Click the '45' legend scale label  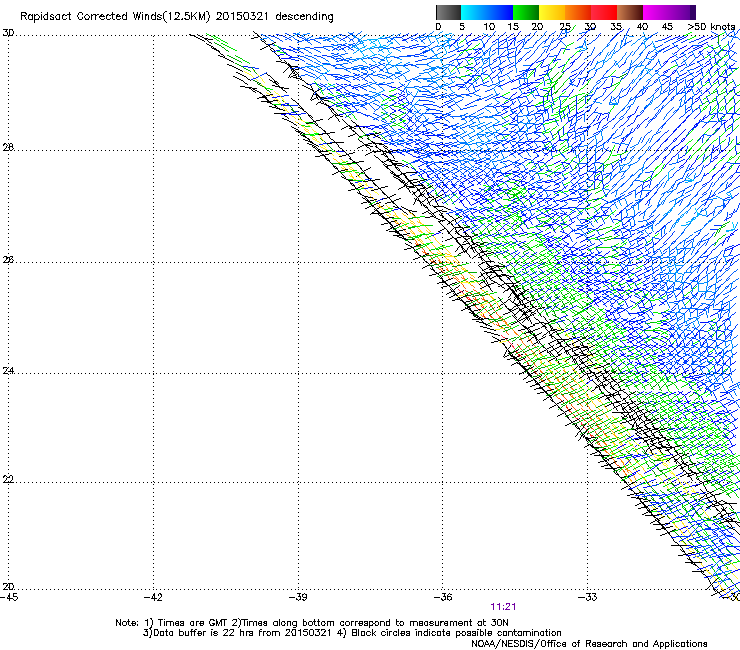tap(667, 27)
